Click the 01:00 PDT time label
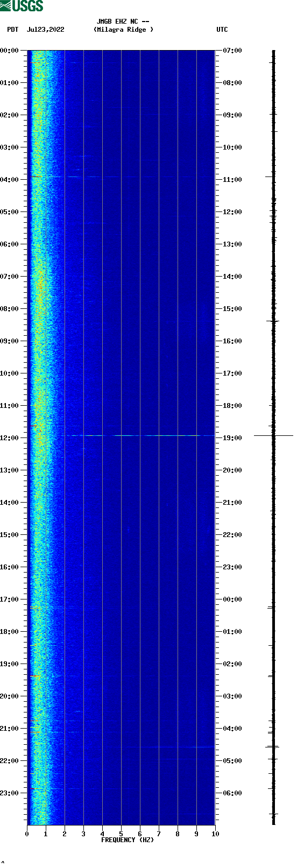Image resolution: width=297 pixels, height=868 pixels. 10,83
